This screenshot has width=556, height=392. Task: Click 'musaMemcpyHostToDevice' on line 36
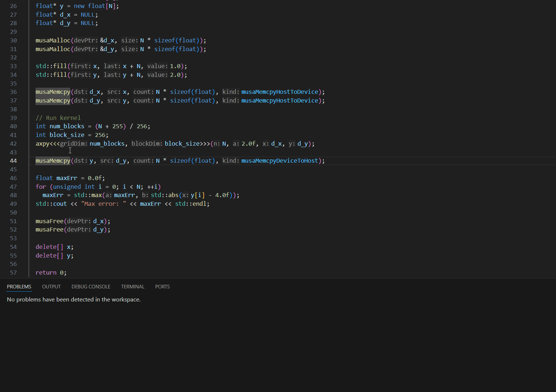[280, 92]
